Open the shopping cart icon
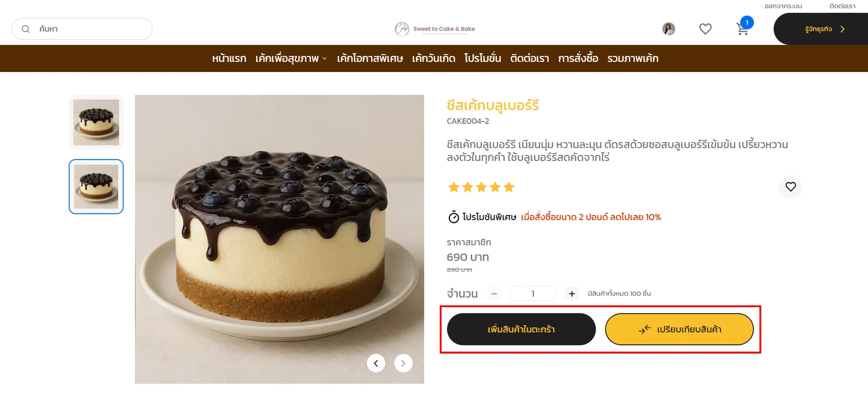 coord(742,29)
